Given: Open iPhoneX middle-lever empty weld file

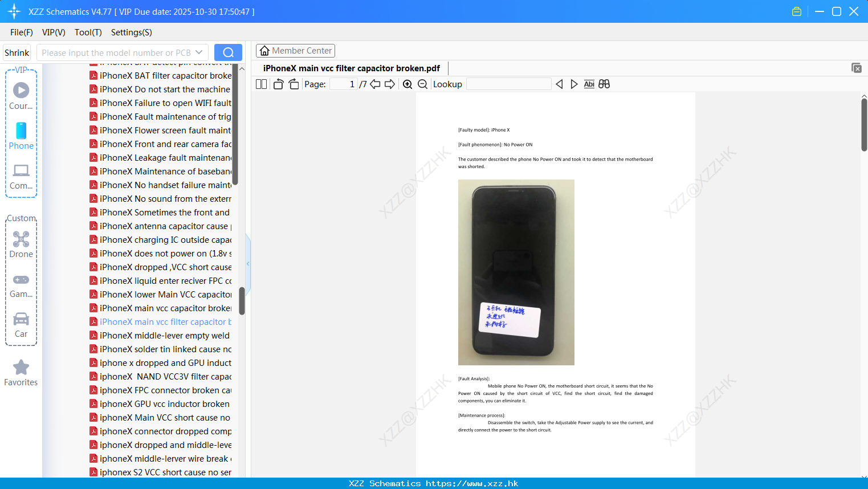Looking at the screenshot, I should [161, 335].
